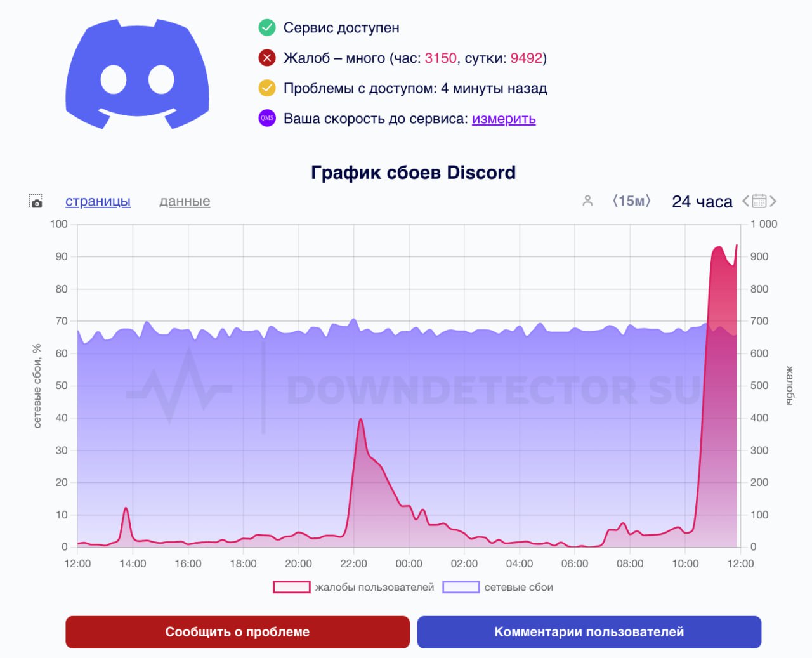Image resolution: width=812 pixels, height=658 pixels.
Task: Click the red complaints cross icon
Action: pos(267,58)
